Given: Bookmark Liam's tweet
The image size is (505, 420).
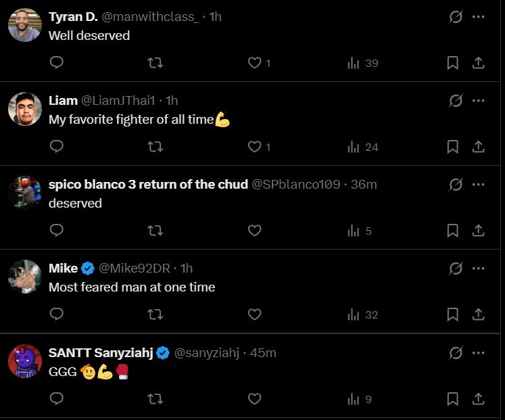Looking at the screenshot, I should tap(453, 147).
